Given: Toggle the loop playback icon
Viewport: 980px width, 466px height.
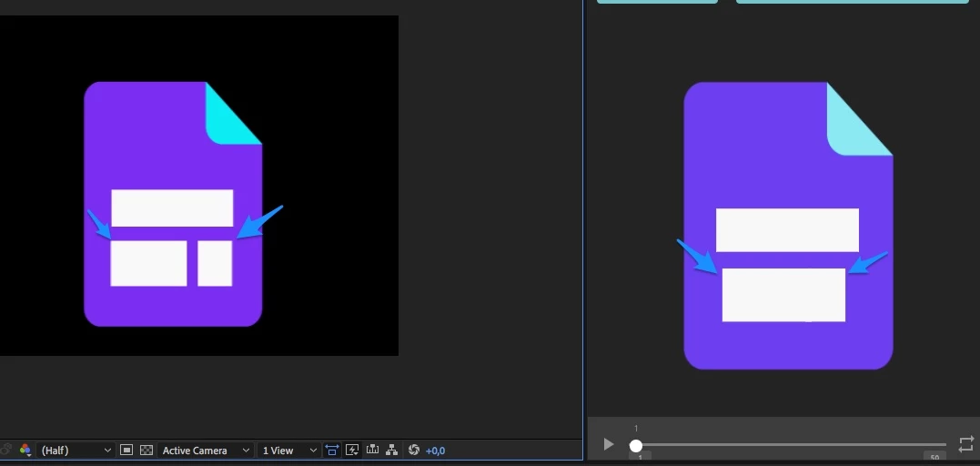Looking at the screenshot, I should (965, 444).
